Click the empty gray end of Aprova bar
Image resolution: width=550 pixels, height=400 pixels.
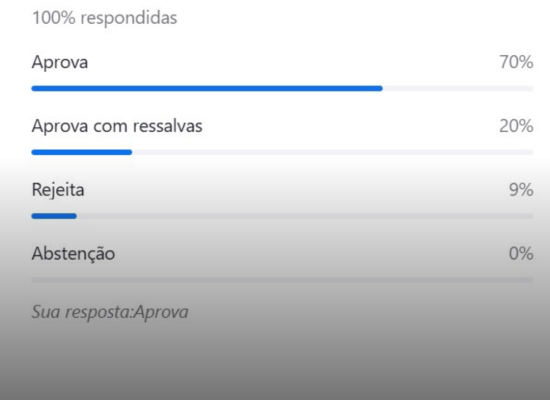pos(458,88)
